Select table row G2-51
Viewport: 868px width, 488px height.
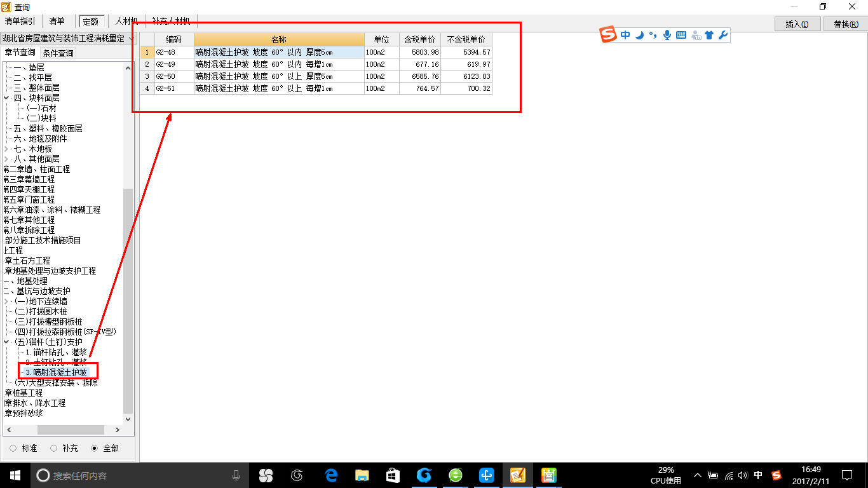pyautogui.click(x=316, y=88)
